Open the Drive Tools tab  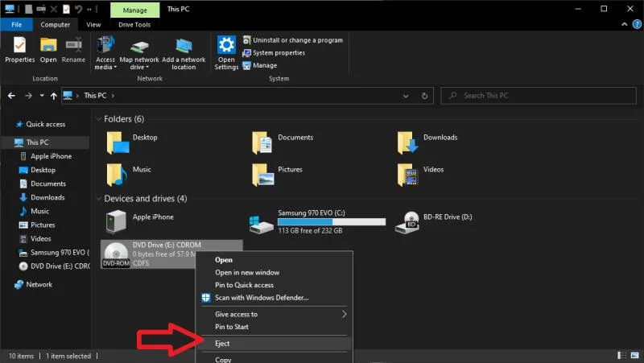coord(134,25)
